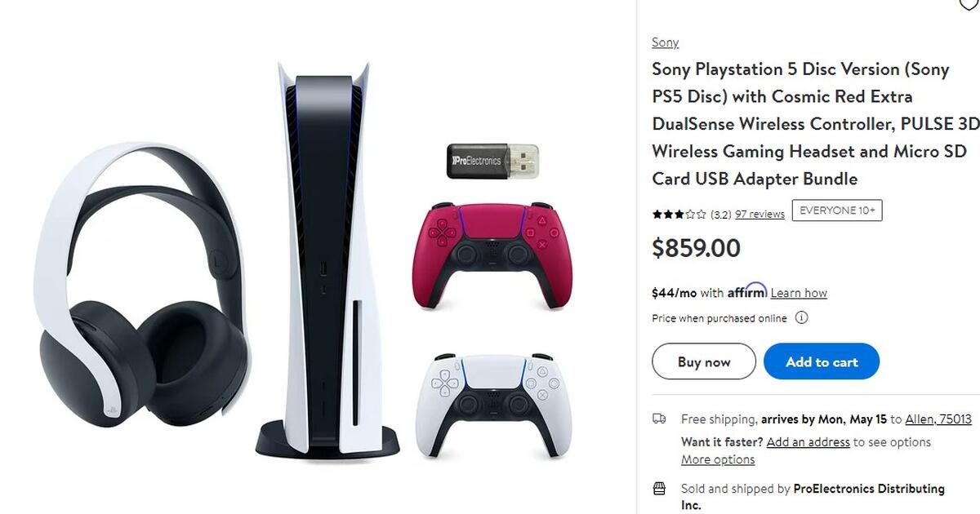Click the free shipping truck icon
Image resolution: width=980 pixels, height=514 pixels.
coord(661,418)
